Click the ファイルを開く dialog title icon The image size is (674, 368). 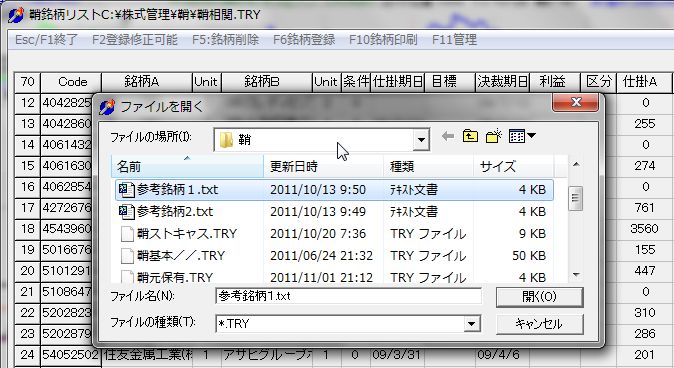[107, 106]
